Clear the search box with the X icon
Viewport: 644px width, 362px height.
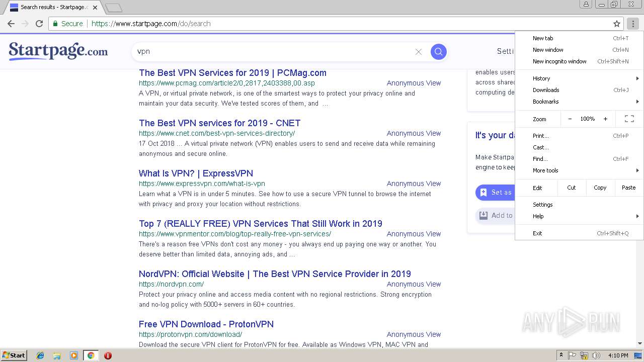click(418, 52)
